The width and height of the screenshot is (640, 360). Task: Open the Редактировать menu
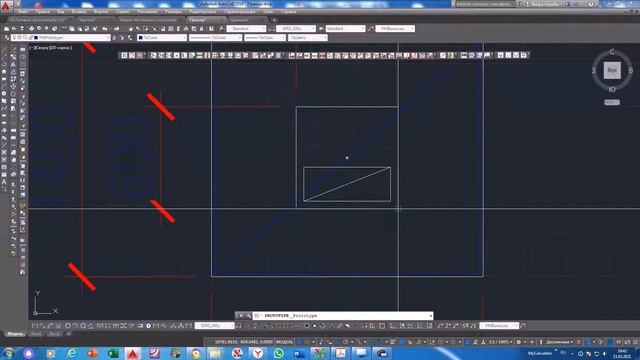pyautogui.click(x=203, y=12)
